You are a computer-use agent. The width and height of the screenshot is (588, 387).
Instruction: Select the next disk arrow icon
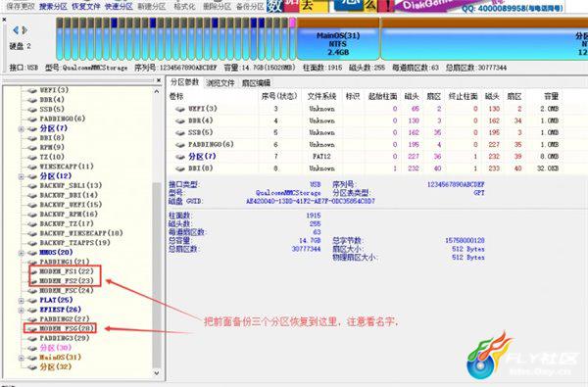click(24, 30)
